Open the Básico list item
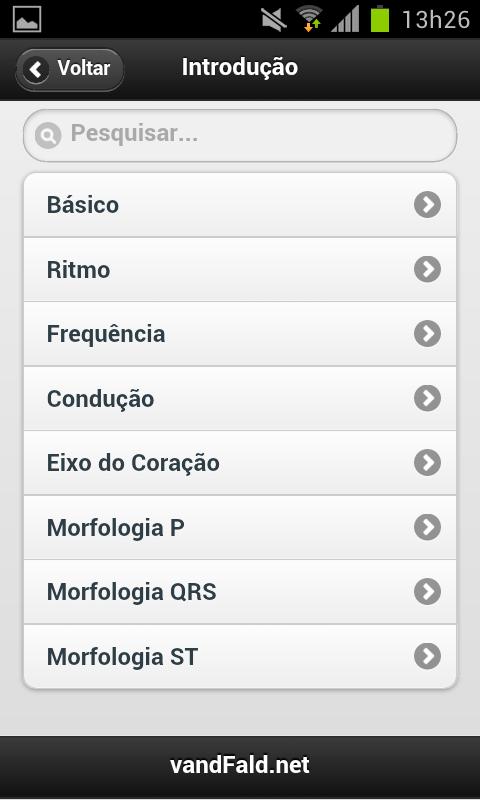Image resolution: width=480 pixels, height=800 pixels. [x=240, y=205]
